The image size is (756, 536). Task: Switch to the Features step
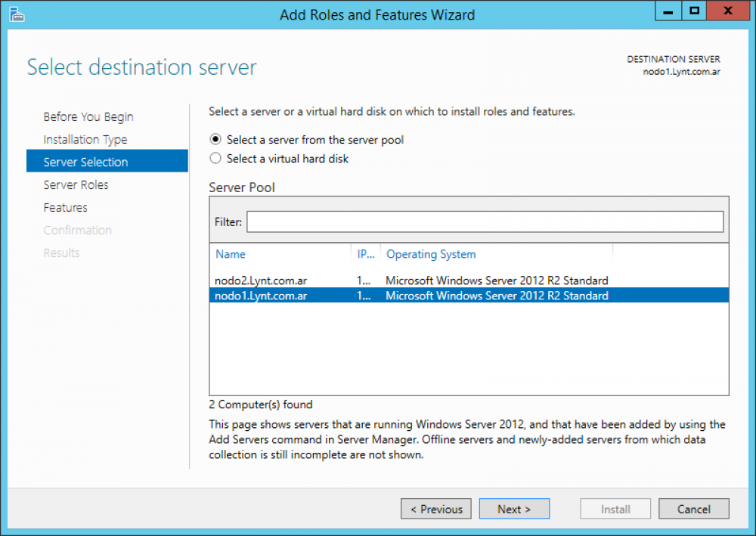(x=65, y=207)
